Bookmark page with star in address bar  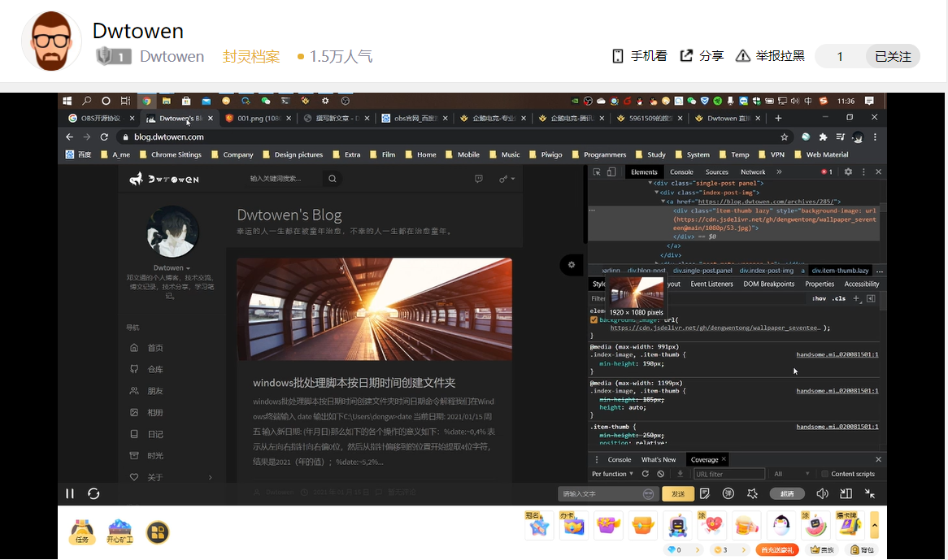click(x=784, y=137)
